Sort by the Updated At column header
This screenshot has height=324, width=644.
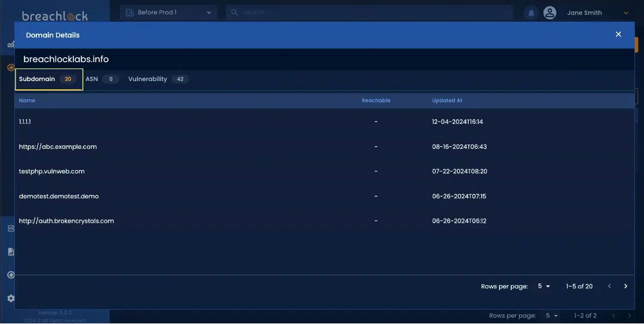[447, 101]
